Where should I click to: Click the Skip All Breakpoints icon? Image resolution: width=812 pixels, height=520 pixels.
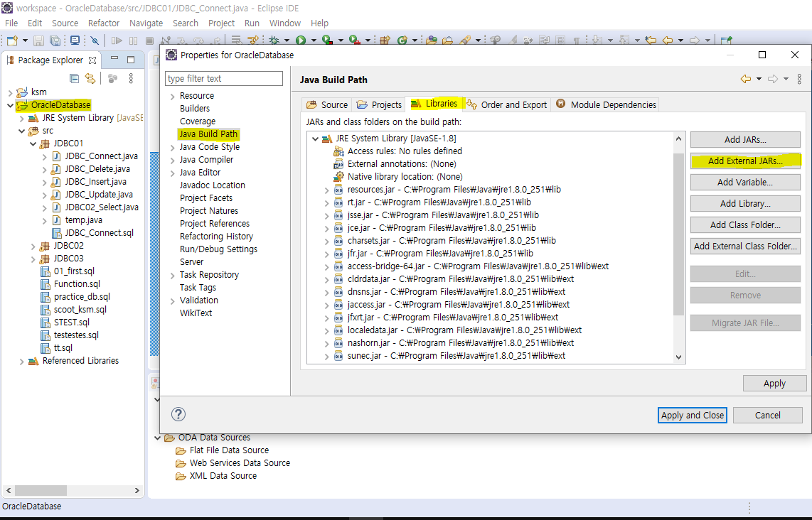point(95,40)
